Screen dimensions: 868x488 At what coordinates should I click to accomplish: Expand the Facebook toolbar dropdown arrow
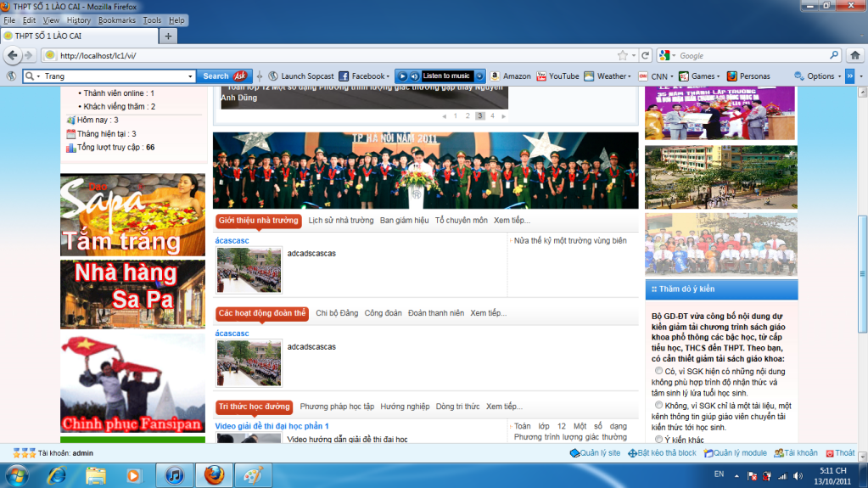click(x=388, y=76)
